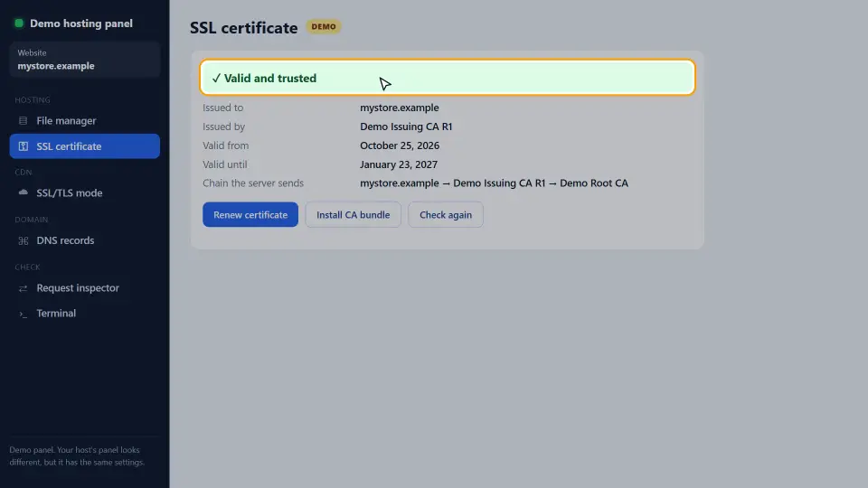The width and height of the screenshot is (868, 488).
Task: Open File manager in the sidebar
Action: click(x=85, y=120)
